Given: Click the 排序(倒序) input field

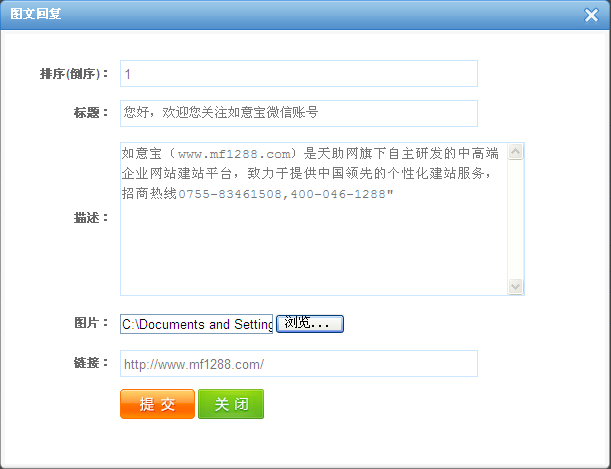Looking at the screenshot, I should pyautogui.click(x=298, y=74).
